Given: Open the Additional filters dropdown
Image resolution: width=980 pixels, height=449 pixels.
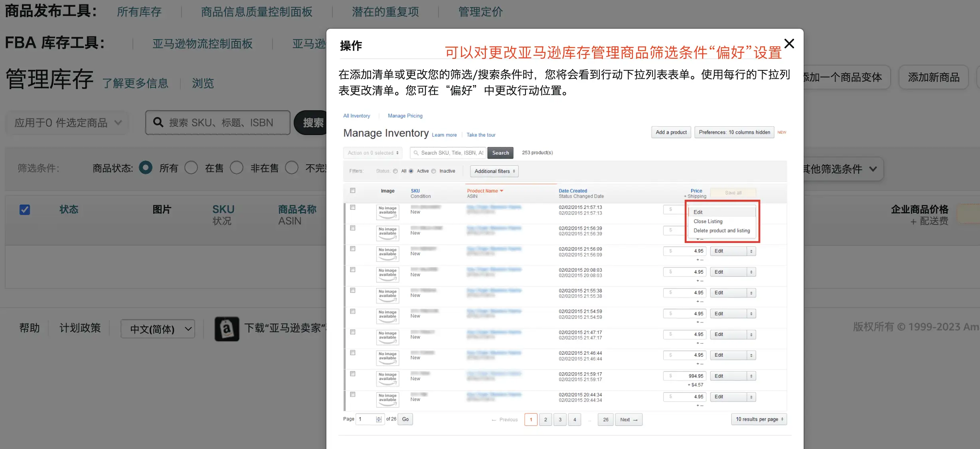Looking at the screenshot, I should click(494, 171).
